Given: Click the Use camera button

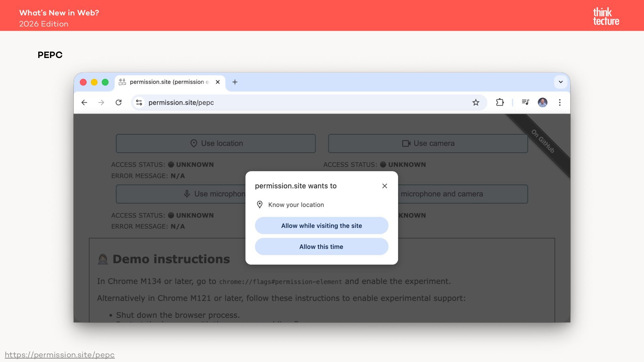Looking at the screenshot, I should tap(428, 143).
